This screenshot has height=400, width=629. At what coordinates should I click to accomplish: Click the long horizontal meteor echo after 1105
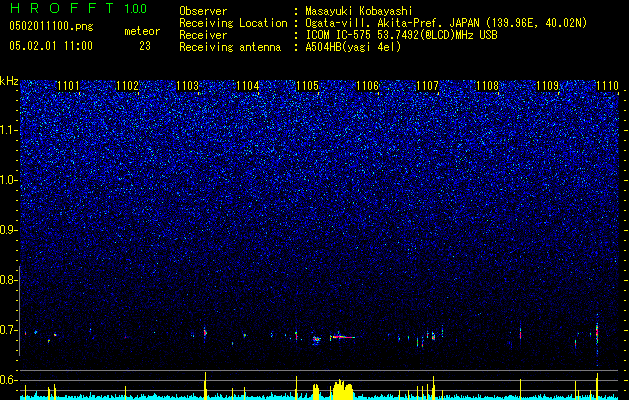[342, 337]
